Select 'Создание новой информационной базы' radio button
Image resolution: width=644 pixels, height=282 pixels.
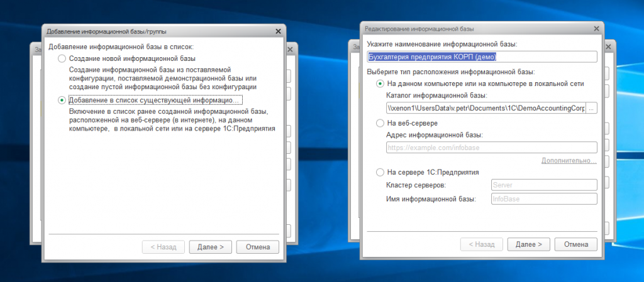click(62, 58)
